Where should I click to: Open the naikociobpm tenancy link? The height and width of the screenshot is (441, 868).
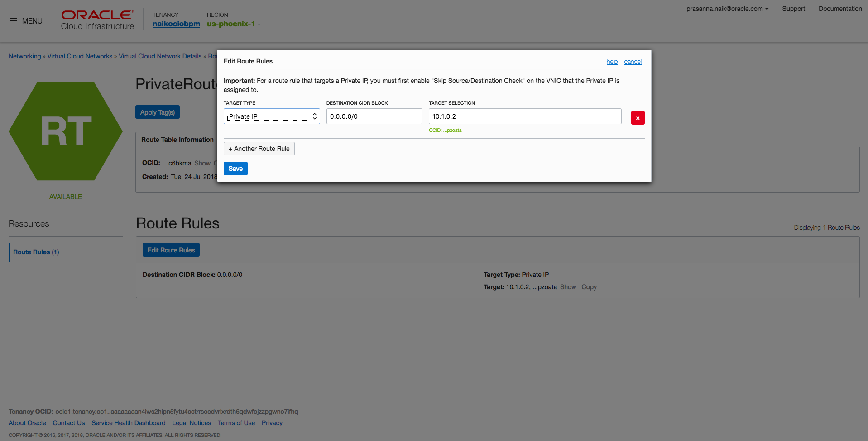coord(176,24)
